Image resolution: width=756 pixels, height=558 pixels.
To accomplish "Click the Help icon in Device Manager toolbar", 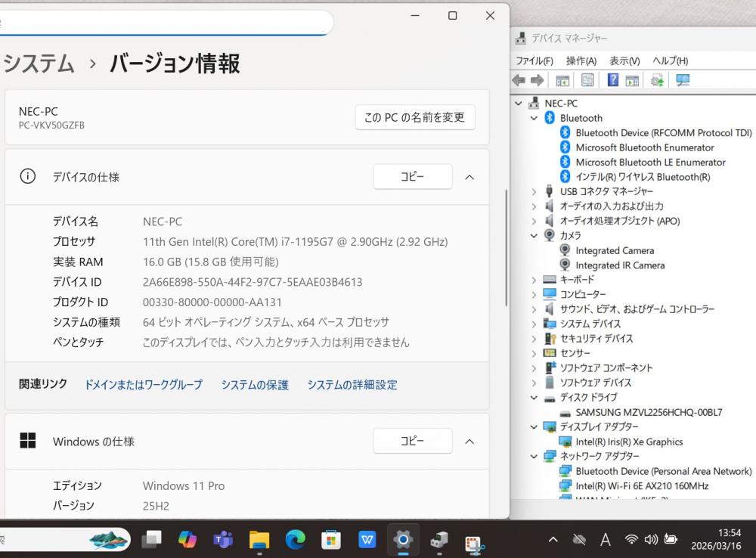I will 613,80.
